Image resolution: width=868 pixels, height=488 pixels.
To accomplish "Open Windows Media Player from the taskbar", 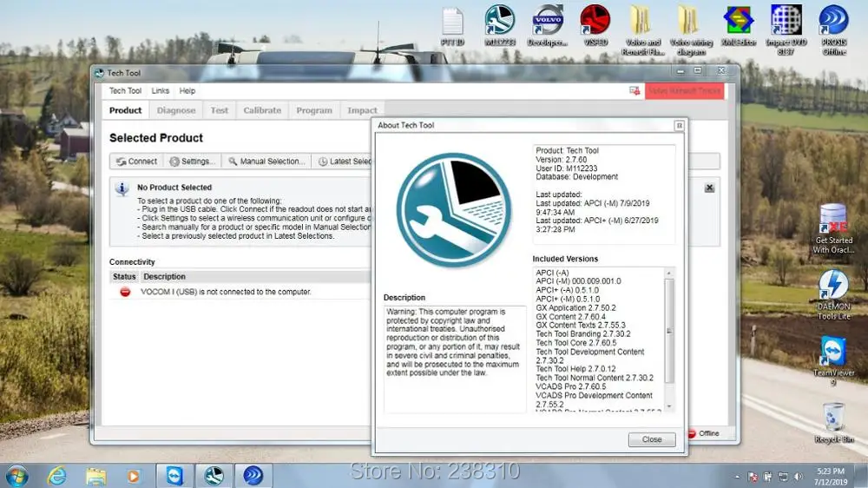I will 134,476.
